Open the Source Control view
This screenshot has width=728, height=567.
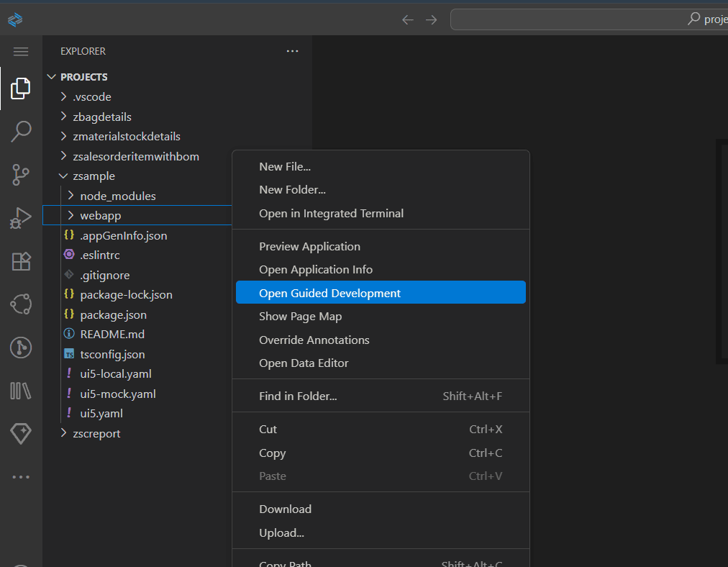click(21, 175)
